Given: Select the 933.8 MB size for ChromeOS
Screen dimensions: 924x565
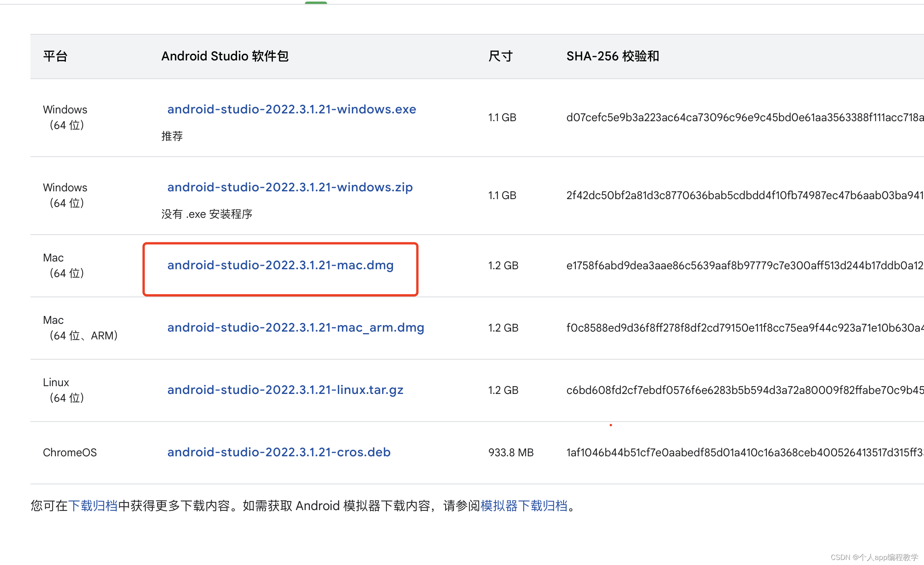Looking at the screenshot, I should point(511,452).
